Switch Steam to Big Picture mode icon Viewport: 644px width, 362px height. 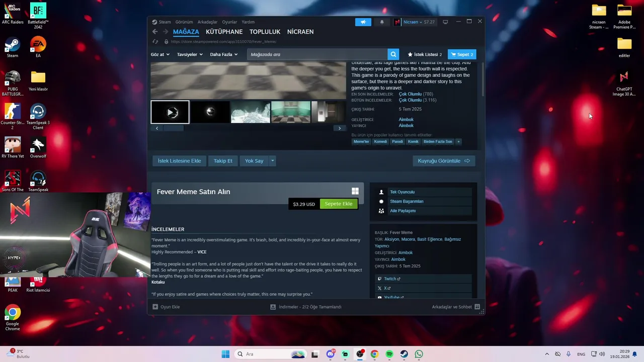click(445, 22)
